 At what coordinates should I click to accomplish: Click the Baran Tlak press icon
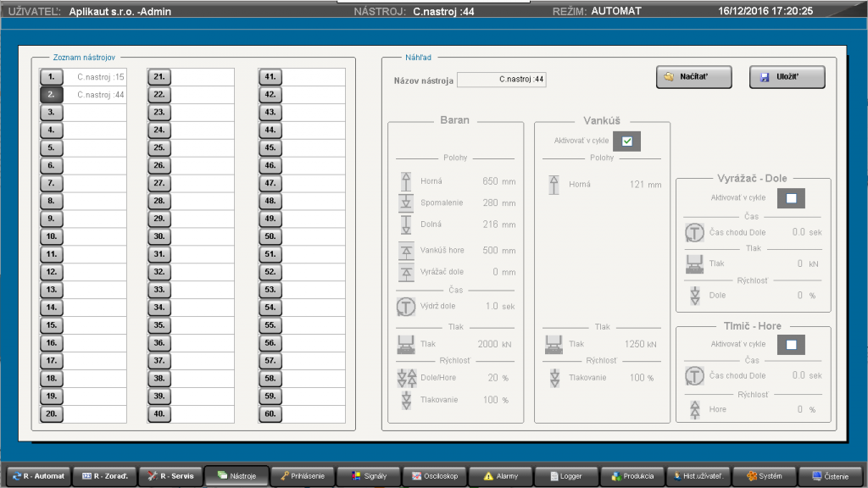pos(406,344)
